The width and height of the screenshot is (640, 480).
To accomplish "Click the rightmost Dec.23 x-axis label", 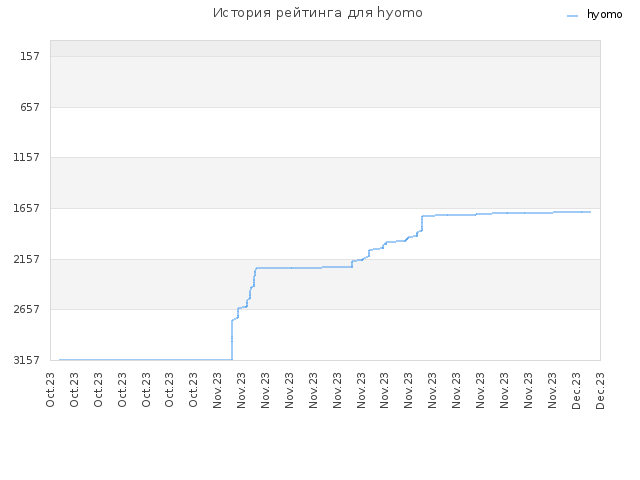I will [x=600, y=391].
